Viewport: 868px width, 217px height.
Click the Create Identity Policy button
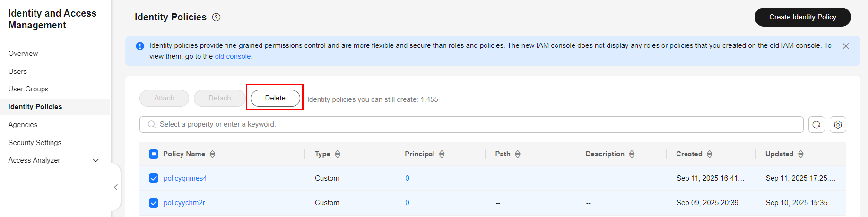(802, 17)
